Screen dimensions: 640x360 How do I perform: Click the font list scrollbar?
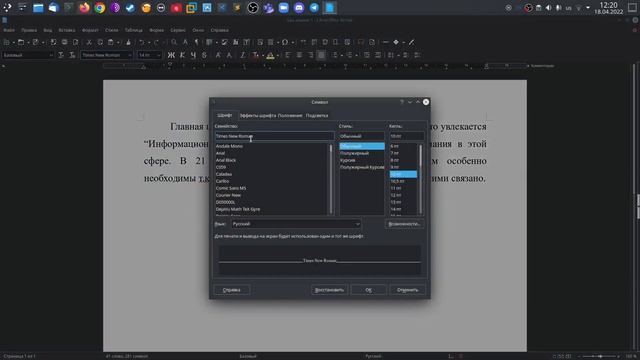pyautogui.click(x=331, y=179)
